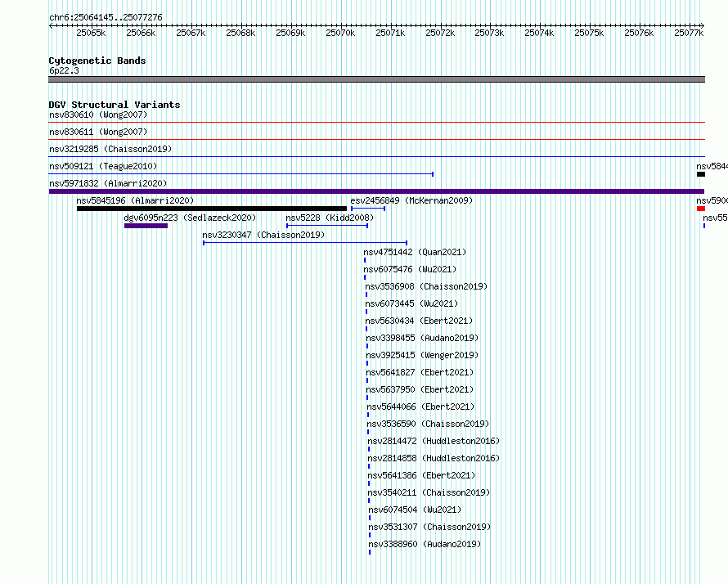Open nsv2814472 (Huddleston2016) label
This screenshot has height=584, width=728.
pos(434,441)
